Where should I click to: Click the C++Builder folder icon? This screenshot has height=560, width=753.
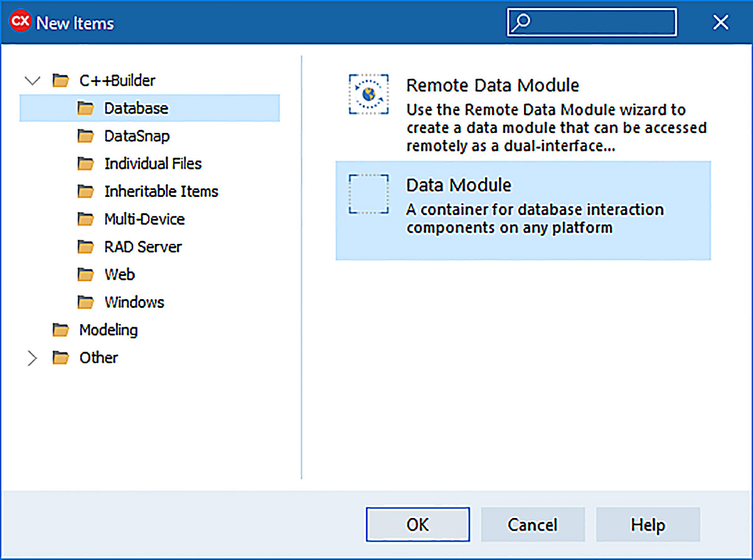(x=60, y=81)
